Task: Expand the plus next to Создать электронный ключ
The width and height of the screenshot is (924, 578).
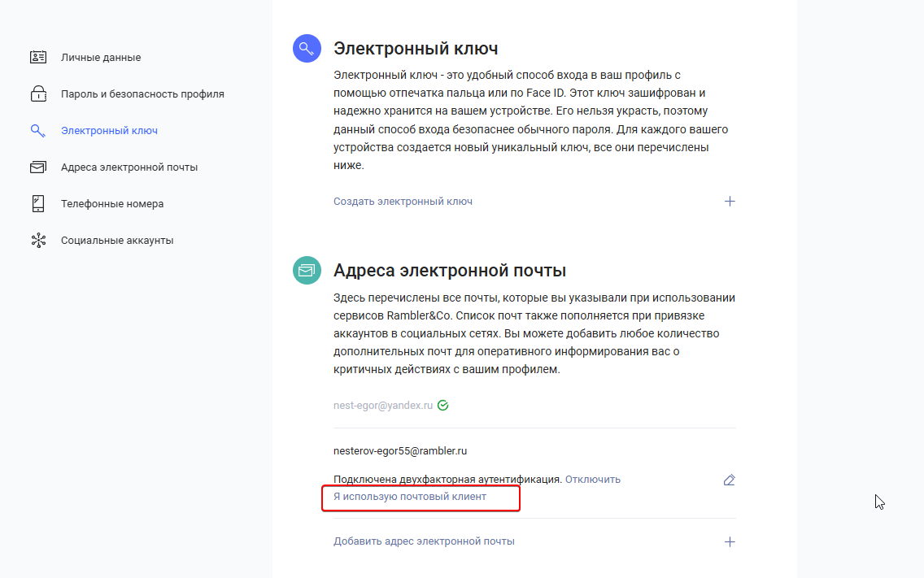Action: coord(730,202)
